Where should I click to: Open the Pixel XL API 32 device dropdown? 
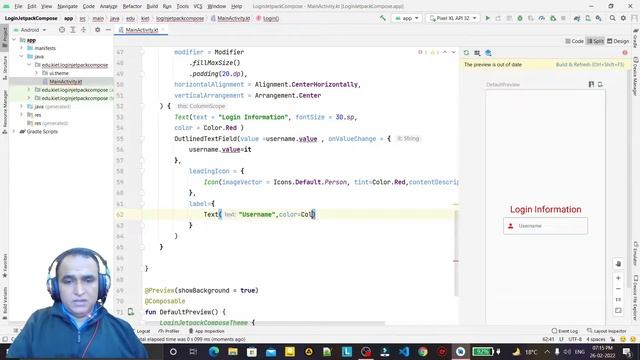click(x=453, y=18)
